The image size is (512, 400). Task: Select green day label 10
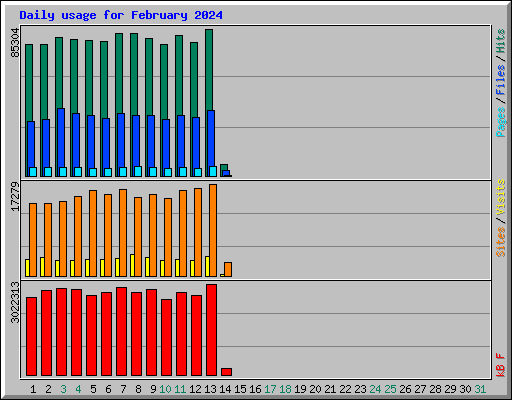(x=165, y=389)
